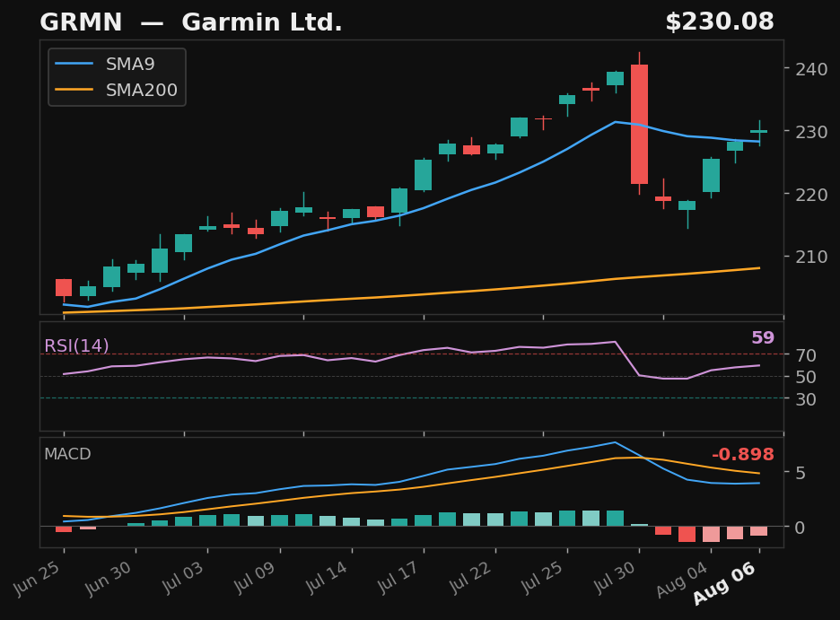Click the Jul 22 date label
The image size is (840, 620).
[470, 577]
